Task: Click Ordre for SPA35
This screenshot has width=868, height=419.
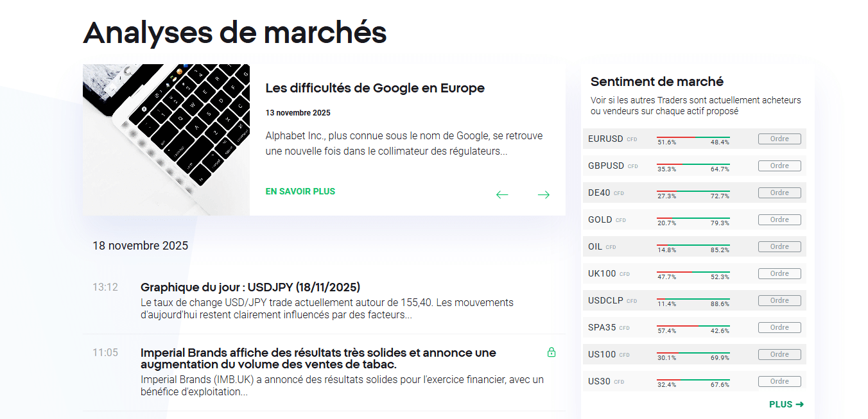Action: click(779, 327)
